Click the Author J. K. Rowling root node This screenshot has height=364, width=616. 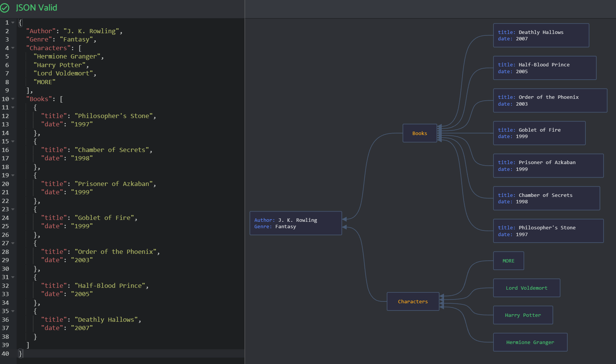pos(295,223)
